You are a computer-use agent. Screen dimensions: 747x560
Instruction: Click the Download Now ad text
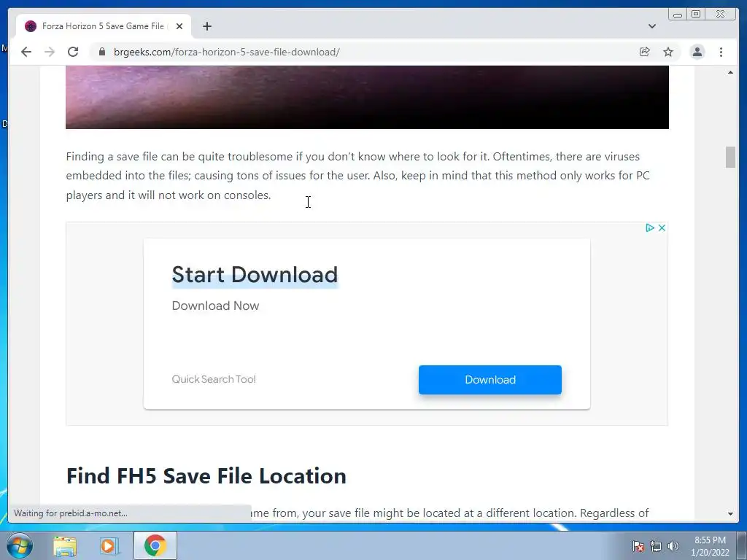(x=215, y=306)
